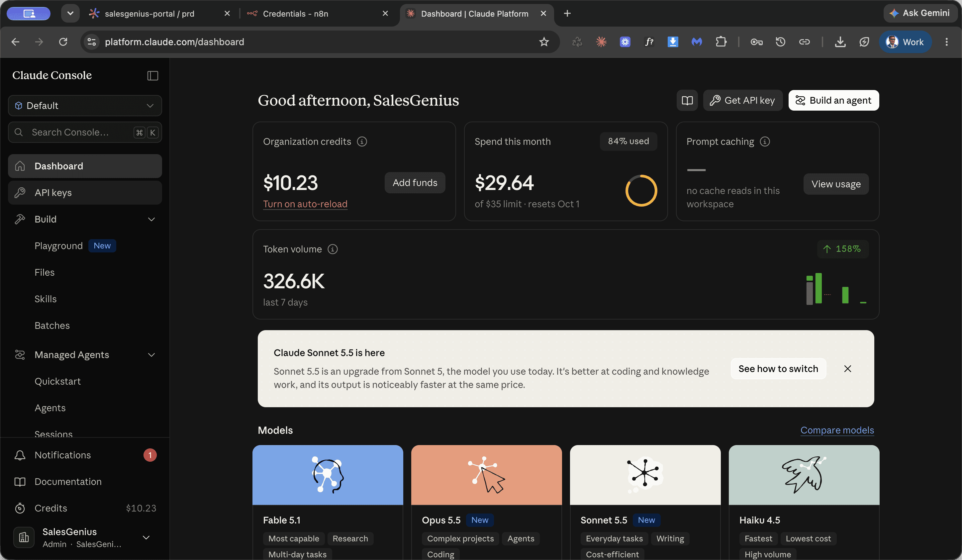This screenshot has height=560, width=962.
Task: Go back to the previous page
Action: pyautogui.click(x=15, y=42)
